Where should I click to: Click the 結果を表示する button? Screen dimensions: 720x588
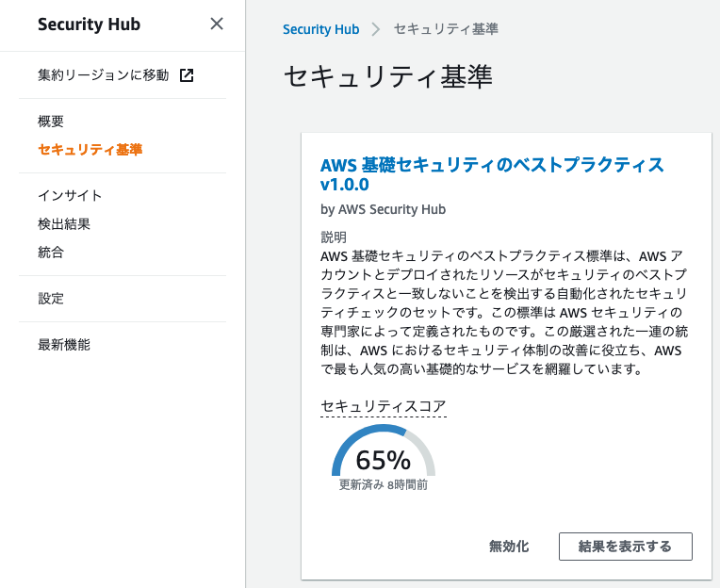point(625,547)
